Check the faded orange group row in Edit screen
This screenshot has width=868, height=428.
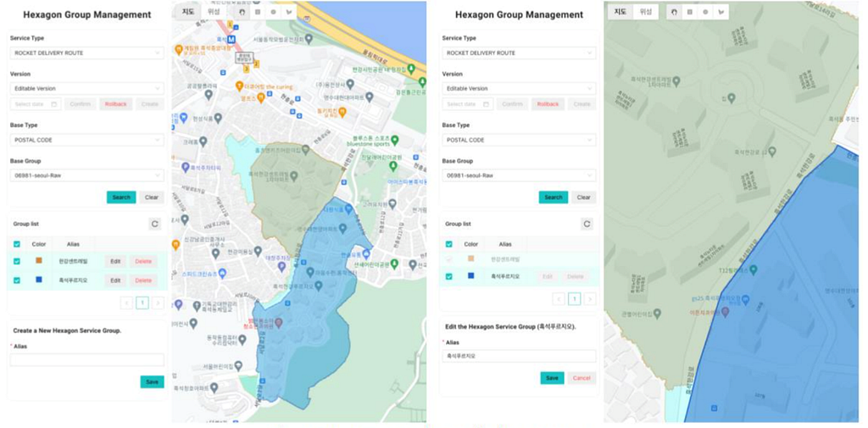(449, 258)
